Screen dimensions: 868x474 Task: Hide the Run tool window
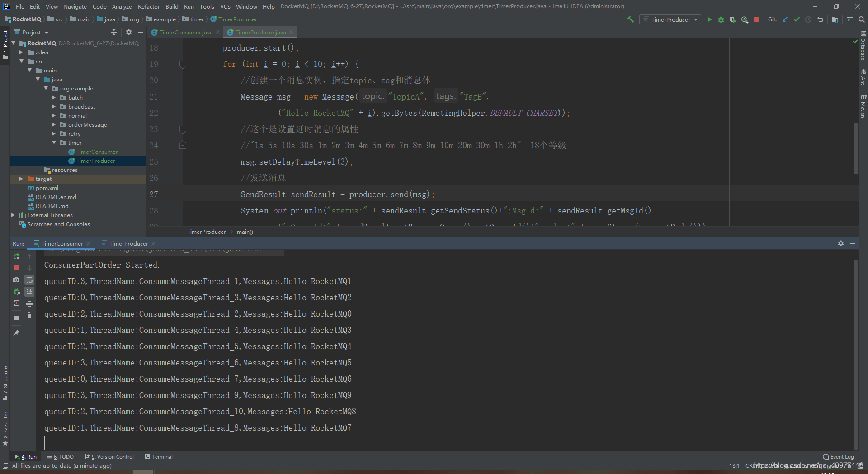[x=853, y=243]
